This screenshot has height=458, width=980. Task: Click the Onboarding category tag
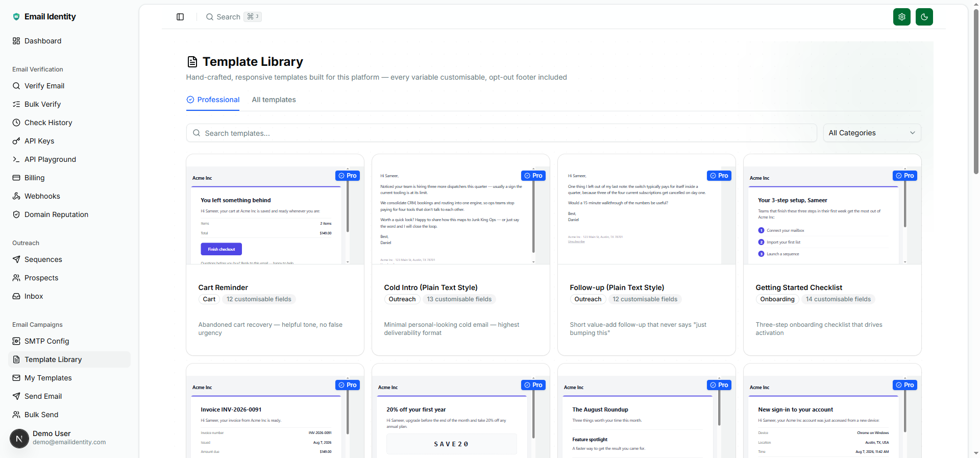tap(777, 299)
